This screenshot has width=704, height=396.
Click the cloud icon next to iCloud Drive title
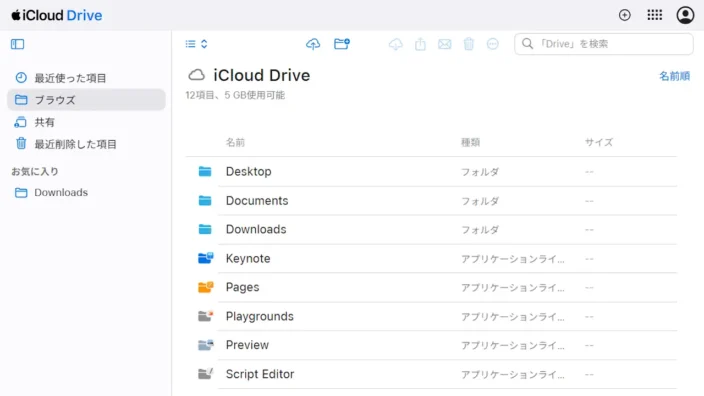[196, 75]
